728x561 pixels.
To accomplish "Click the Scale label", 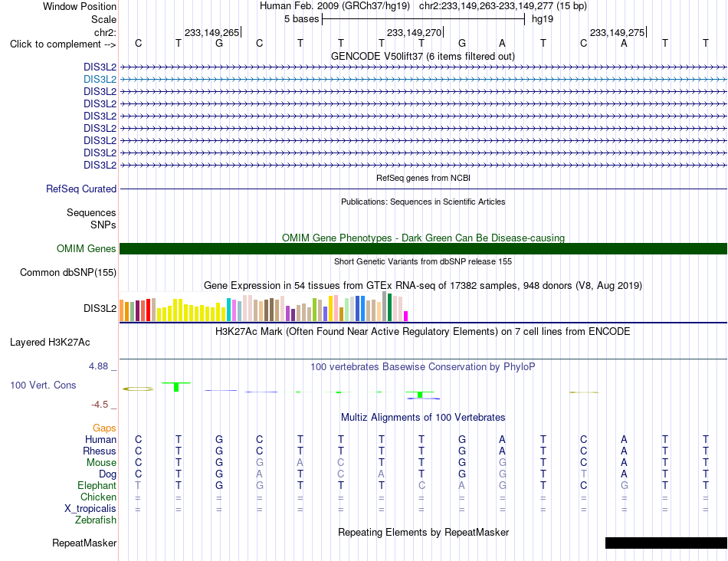I will point(103,19).
